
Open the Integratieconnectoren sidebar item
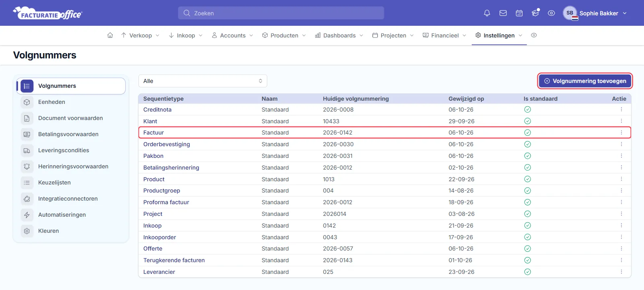point(71,199)
